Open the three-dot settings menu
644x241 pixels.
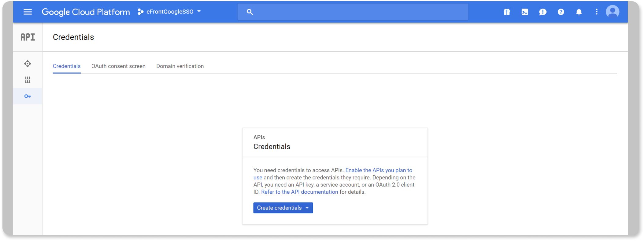pos(597,12)
